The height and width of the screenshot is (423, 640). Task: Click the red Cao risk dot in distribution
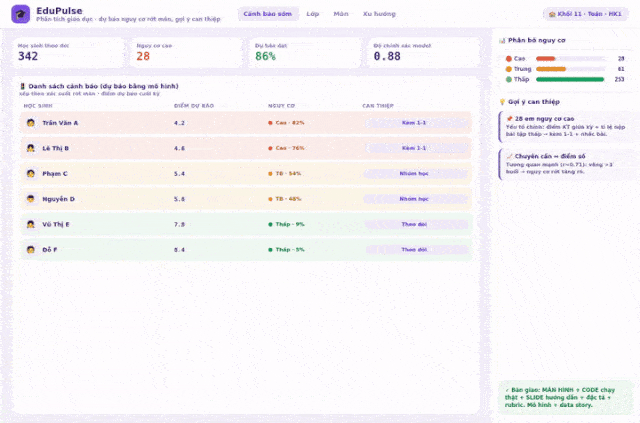(509, 58)
